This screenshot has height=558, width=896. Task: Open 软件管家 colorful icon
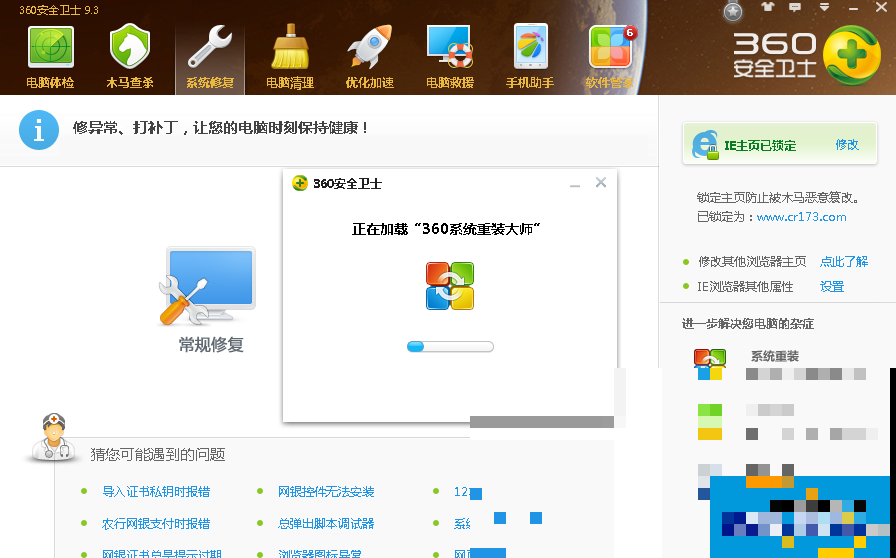click(610, 47)
